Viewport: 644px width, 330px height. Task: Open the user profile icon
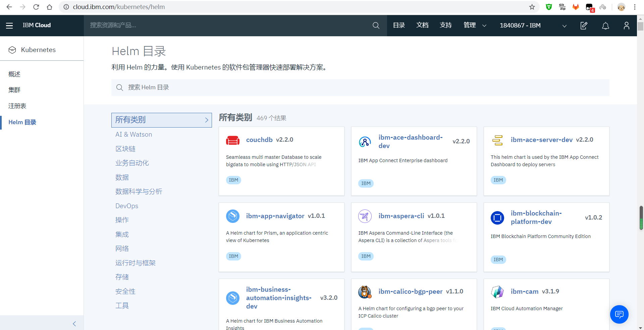(x=626, y=26)
